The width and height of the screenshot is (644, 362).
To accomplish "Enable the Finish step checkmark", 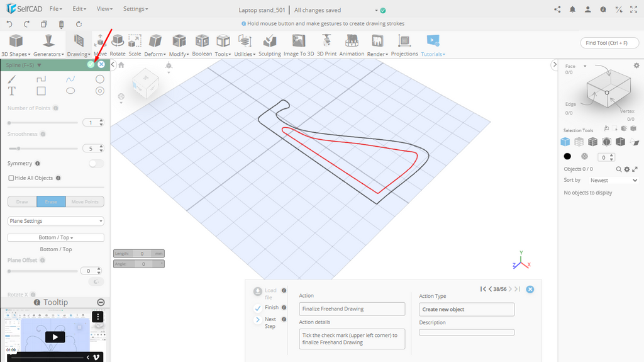I will pos(258,308).
